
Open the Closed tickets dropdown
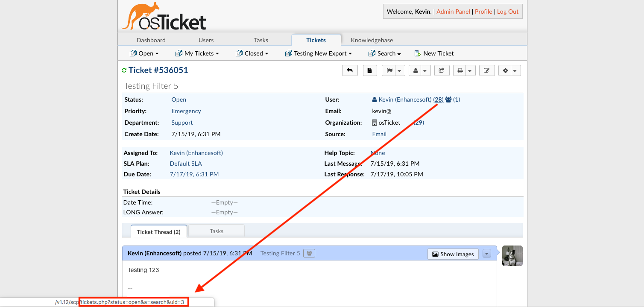pyautogui.click(x=252, y=53)
